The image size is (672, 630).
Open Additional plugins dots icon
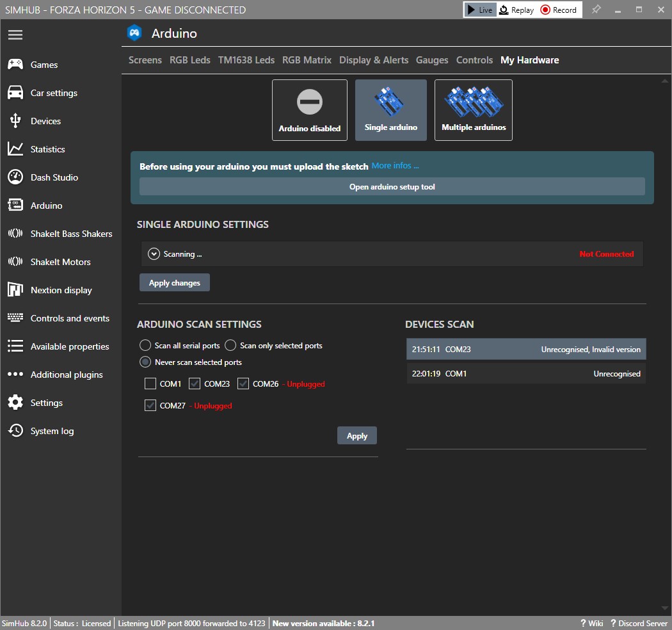coord(15,374)
